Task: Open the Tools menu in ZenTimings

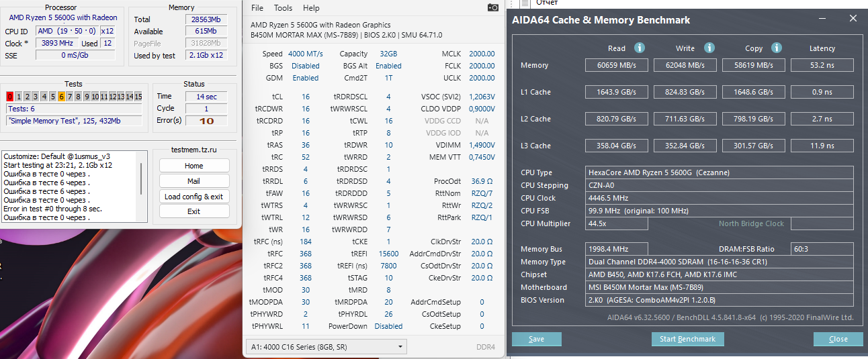Action: click(x=284, y=8)
